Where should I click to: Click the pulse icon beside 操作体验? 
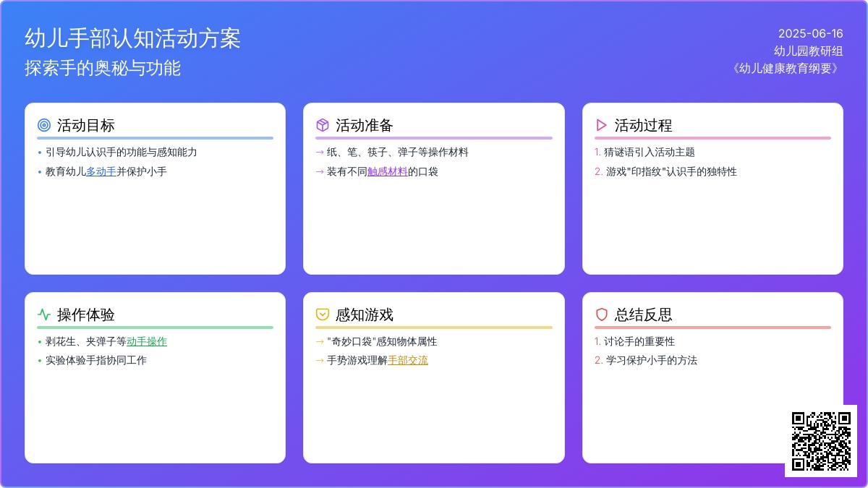point(44,314)
